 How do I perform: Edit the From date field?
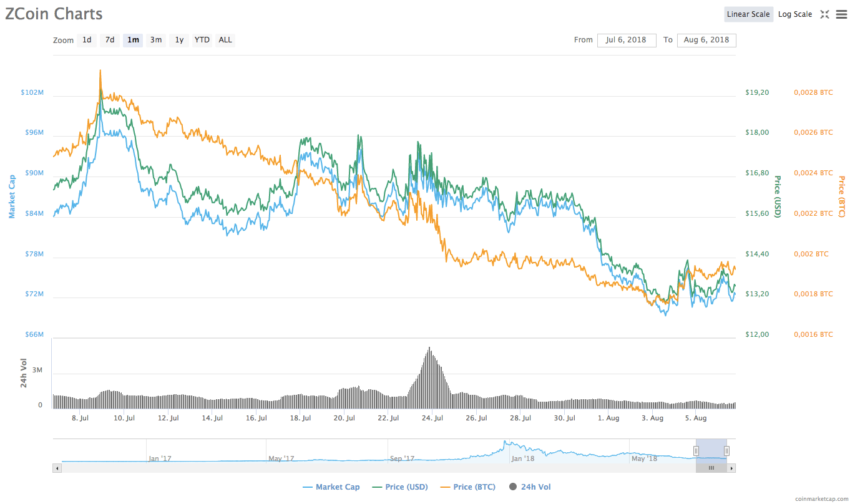pyautogui.click(x=627, y=40)
